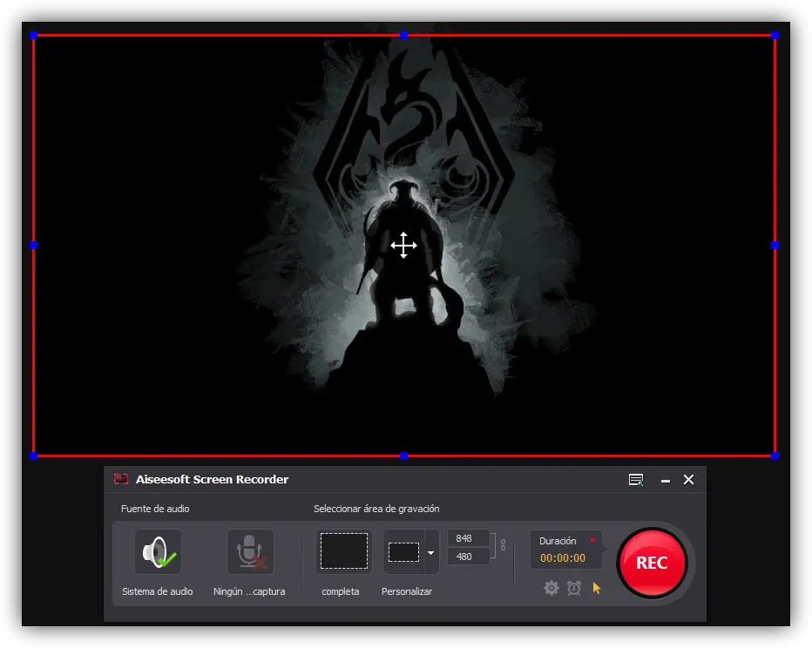The image size is (812, 648).
Task: Click the 'completa' label
Action: pyautogui.click(x=341, y=591)
